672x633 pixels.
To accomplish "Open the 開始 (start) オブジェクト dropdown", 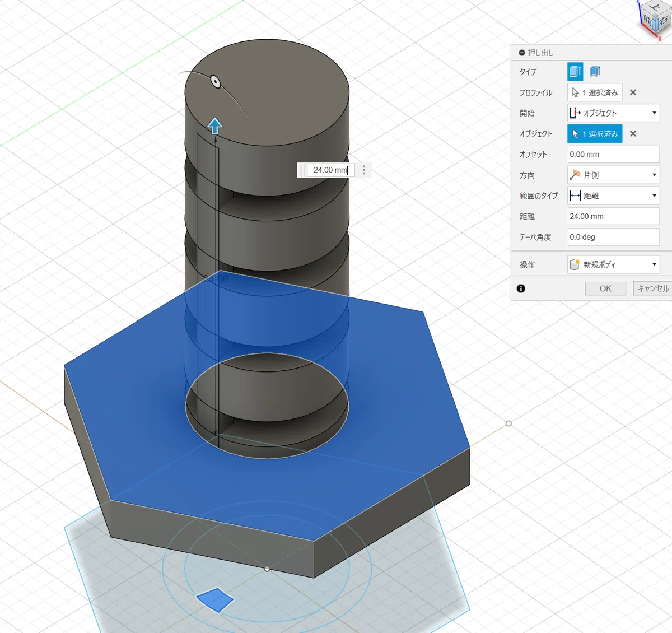I will [x=614, y=113].
